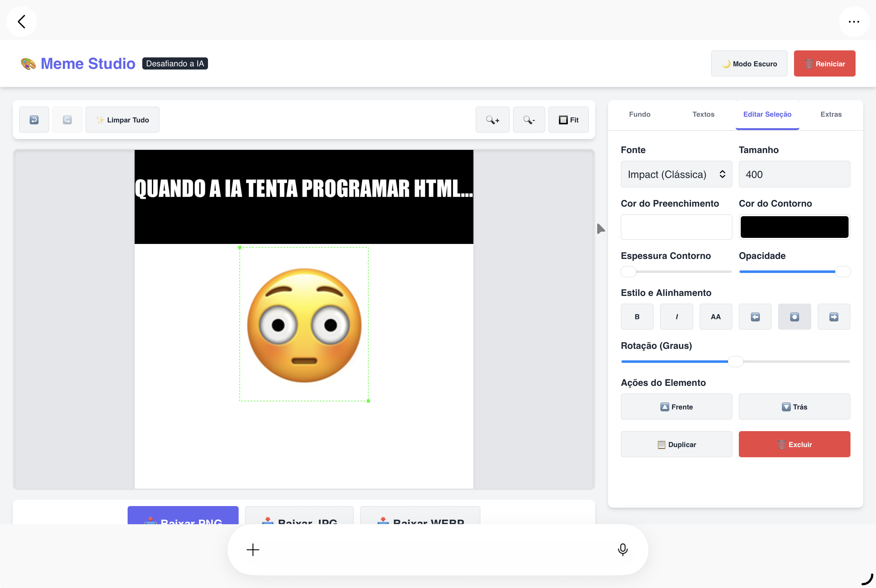Image resolution: width=876 pixels, height=588 pixels.
Task: Adjust the Espessura Contorno slider
Action: pyautogui.click(x=676, y=271)
